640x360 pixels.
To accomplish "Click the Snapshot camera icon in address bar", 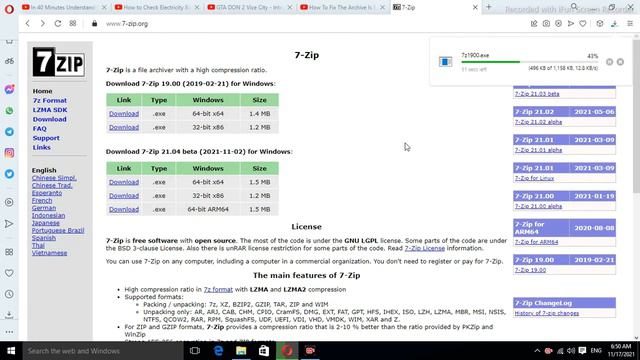I will pos(546,24).
